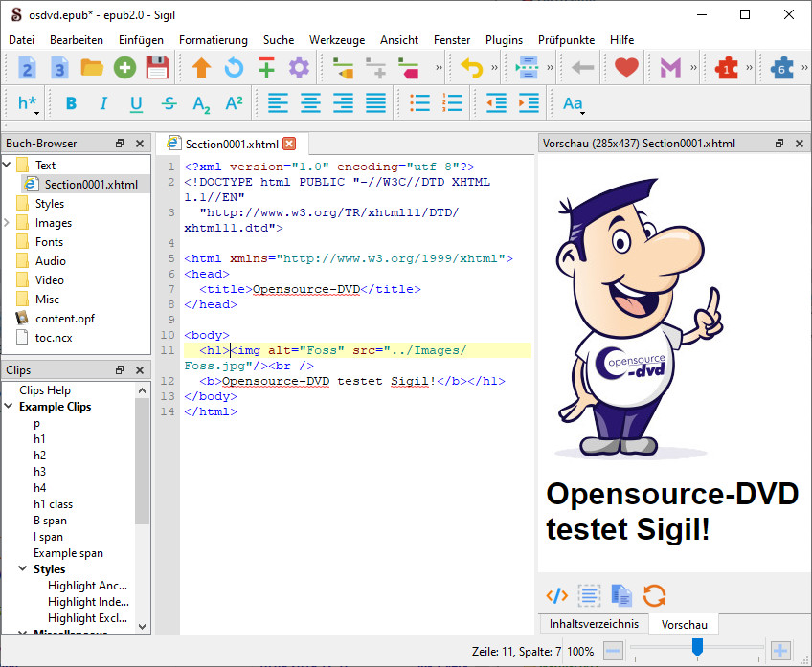Toggle italic formatting
This screenshot has height=667, width=812.
point(103,103)
